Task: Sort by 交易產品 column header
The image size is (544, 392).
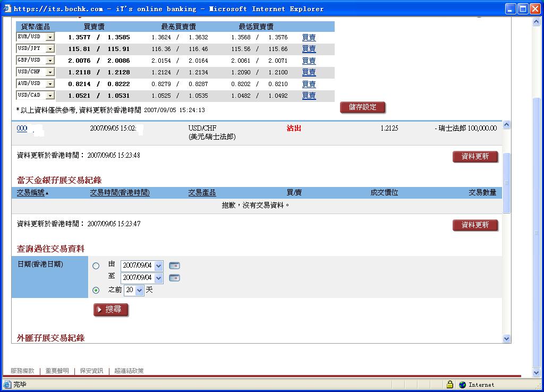Action: click(202, 192)
